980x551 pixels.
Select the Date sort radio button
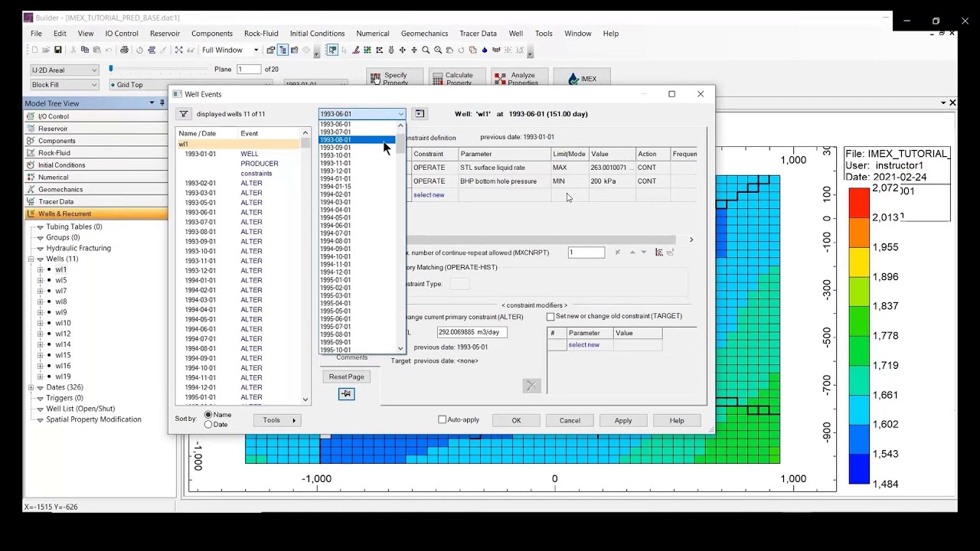point(208,424)
